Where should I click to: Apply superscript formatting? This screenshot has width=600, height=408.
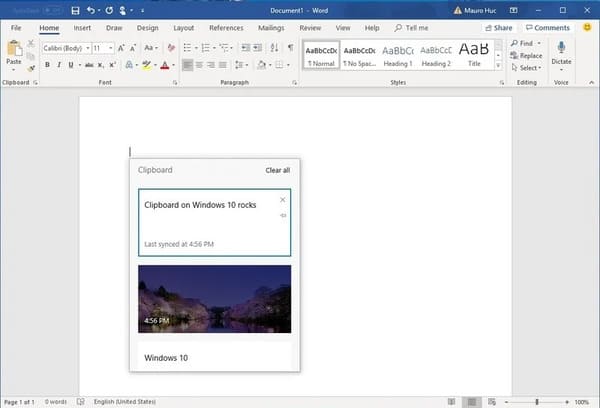click(x=112, y=65)
